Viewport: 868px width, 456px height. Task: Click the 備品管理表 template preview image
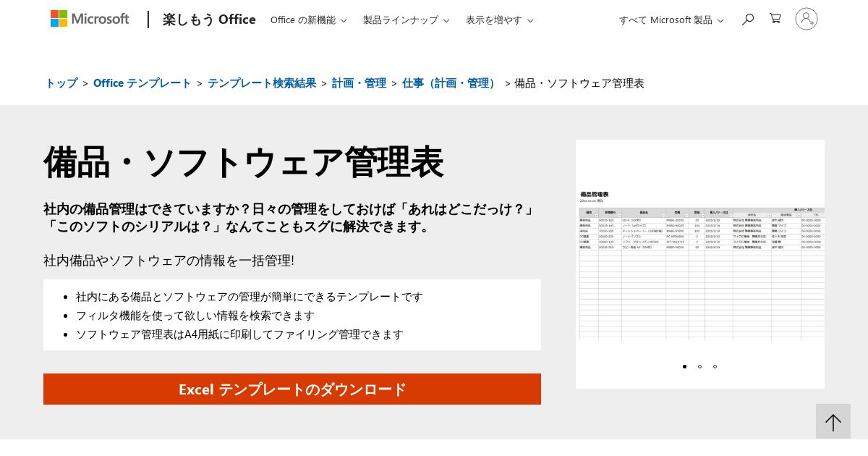pos(700,265)
